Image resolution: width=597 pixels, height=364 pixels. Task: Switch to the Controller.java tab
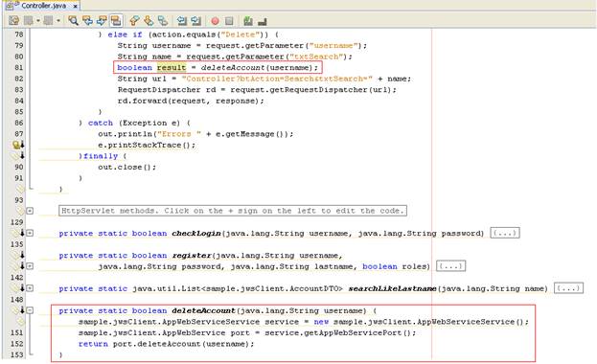[x=43, y=6]
